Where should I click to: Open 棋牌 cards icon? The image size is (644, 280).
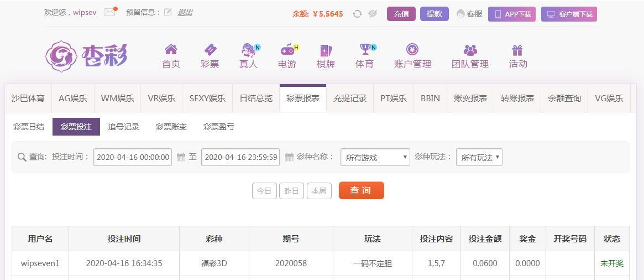[326, 50]
